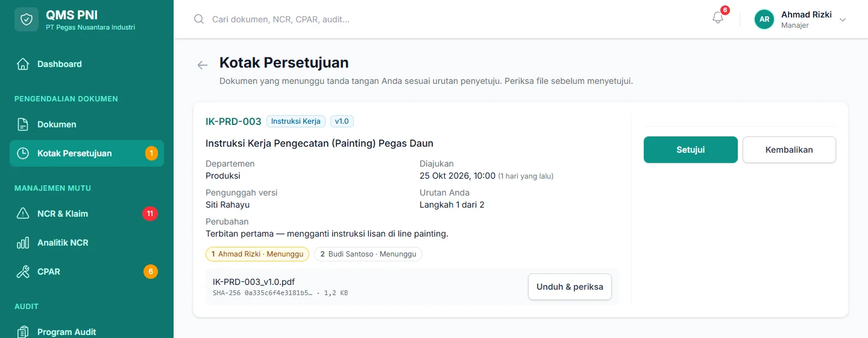The width and height of the screenshot is (868, 338).
Task: Open Analitik NCR page
Action: (x=87, y=243)
